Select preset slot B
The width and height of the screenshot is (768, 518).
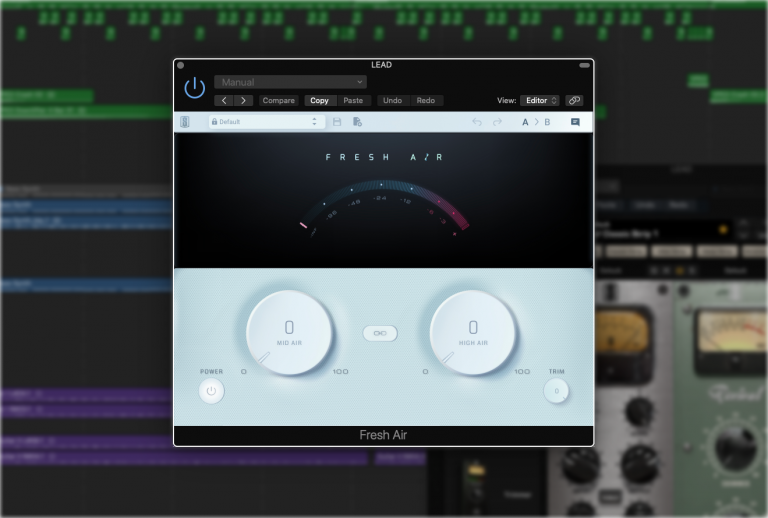pyautogui.click(x=547, y=122)
